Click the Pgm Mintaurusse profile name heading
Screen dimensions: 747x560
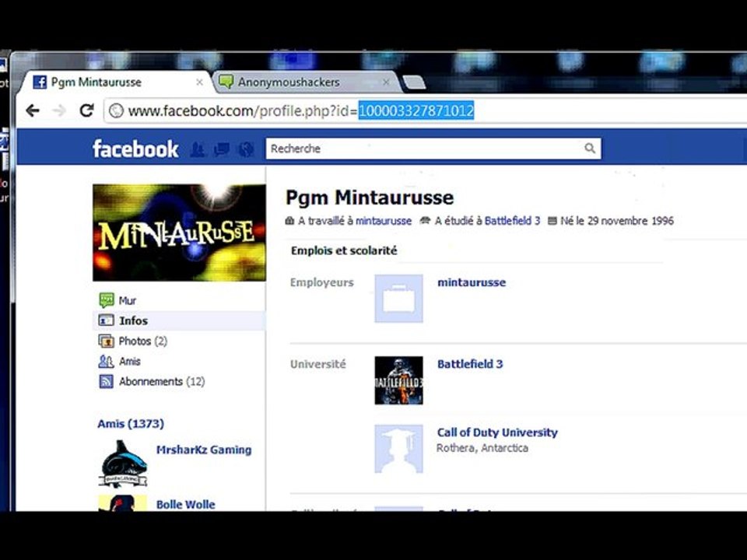(x=370, y=197)
